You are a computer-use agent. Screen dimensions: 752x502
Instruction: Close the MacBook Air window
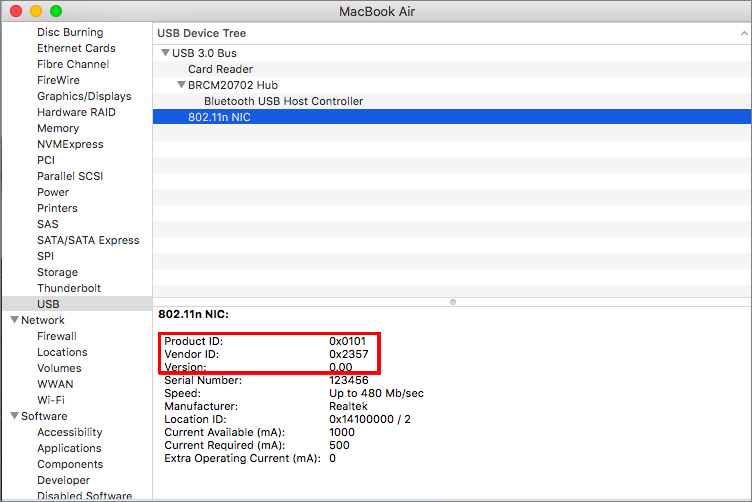tap(16, 11)
